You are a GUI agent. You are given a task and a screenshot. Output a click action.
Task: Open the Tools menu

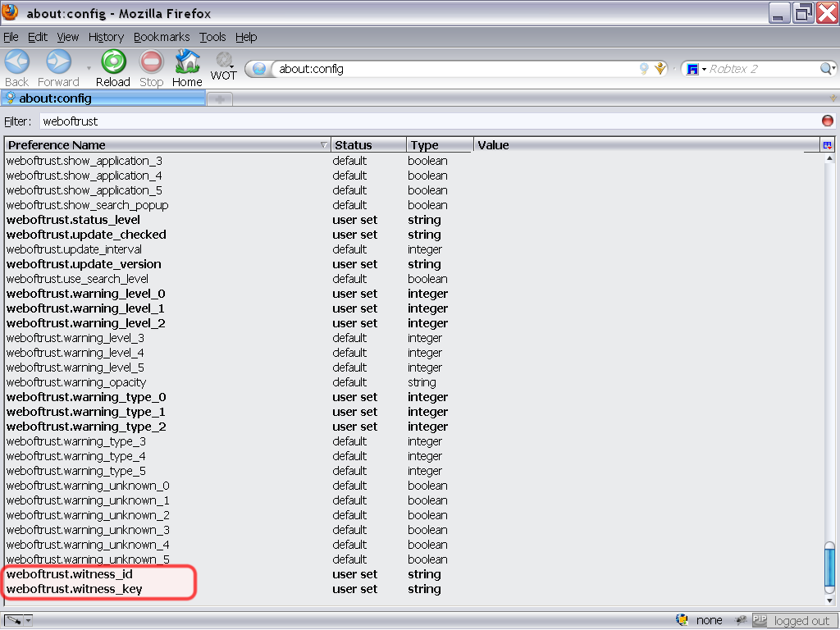tap(212, 37)
